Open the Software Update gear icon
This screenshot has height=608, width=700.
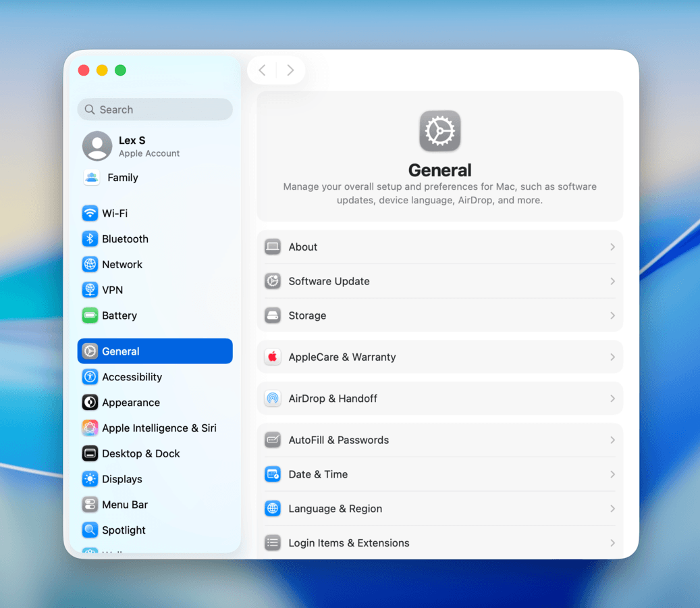click(272, 281)
